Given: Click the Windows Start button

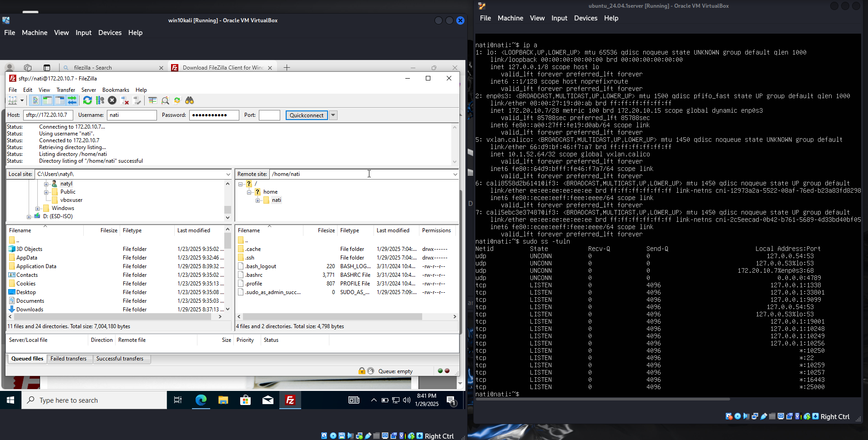Looking at the screenshot, I should 10,400.
